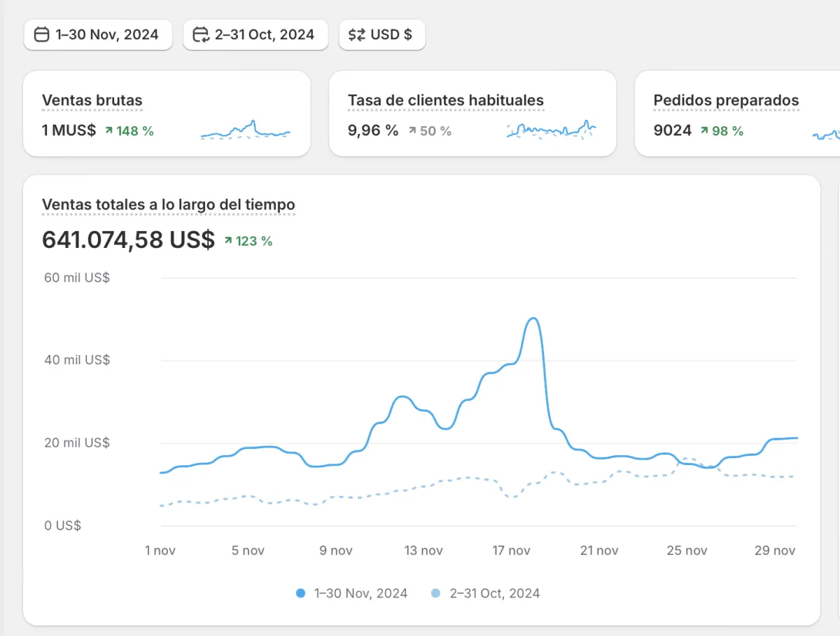Screen dimensions: 840x636
Task: Click the 25 nov x-axis label
Action: (687, 551)
